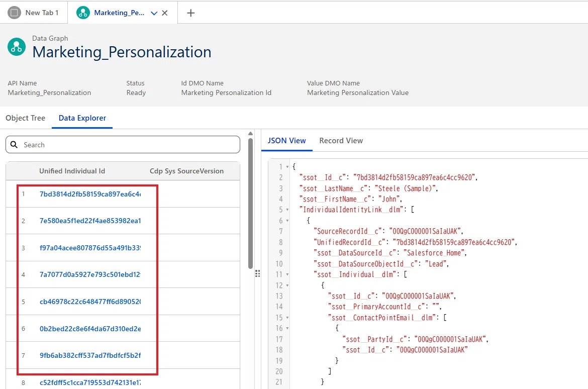The height and width of the screenshot is (389, 588).
Task: Click row number 4 in record list
Action: tap(23, 274)
